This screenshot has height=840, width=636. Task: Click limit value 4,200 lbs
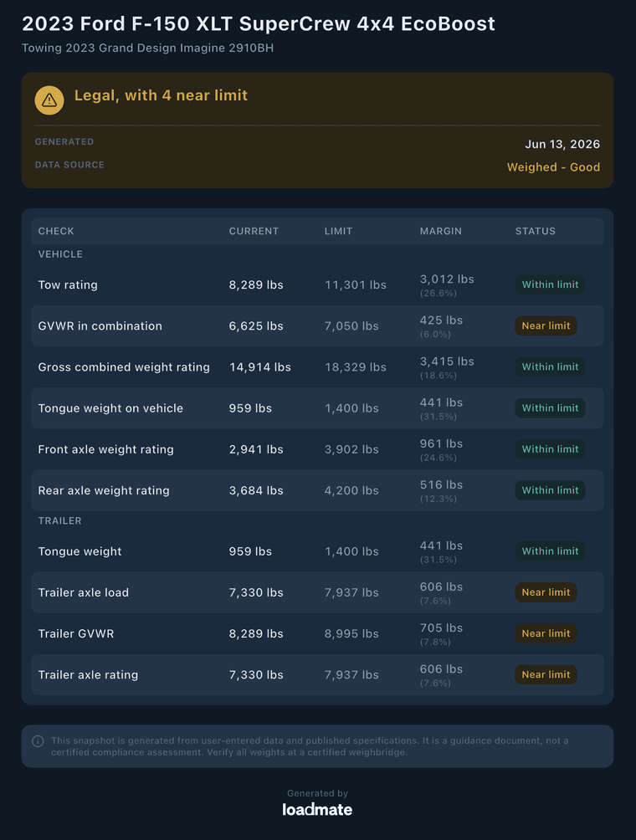(x=352, y=491)
